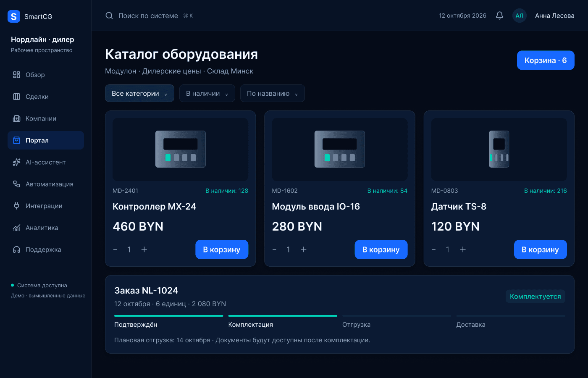This screenshot has width=588, height=378.
Task: Open the Датчик TS-8 product image
Action: tap(499, 150)
